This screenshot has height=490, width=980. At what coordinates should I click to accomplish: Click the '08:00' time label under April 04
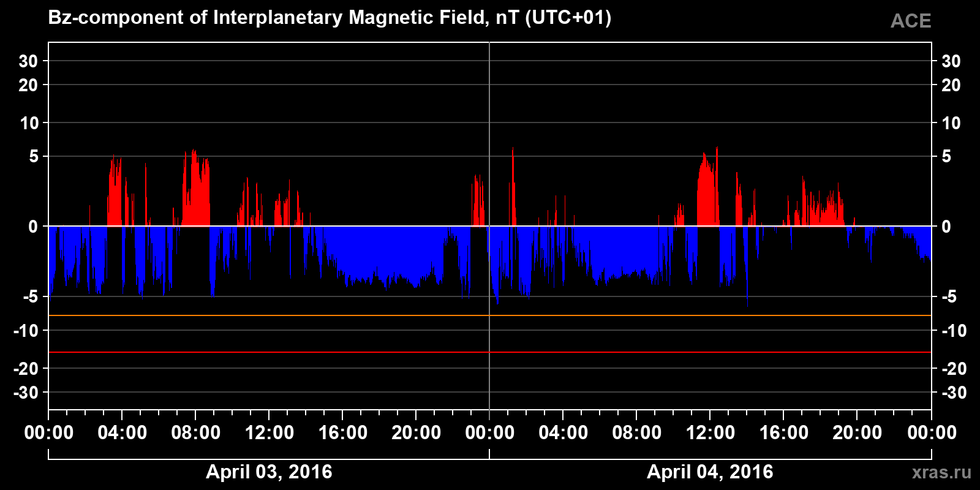[637, 433]
